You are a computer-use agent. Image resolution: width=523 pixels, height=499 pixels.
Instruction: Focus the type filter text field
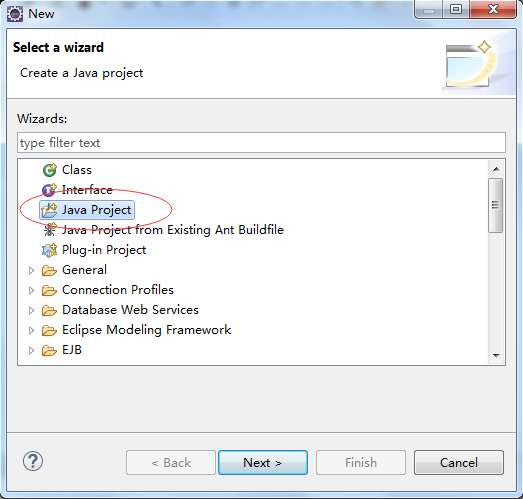point(261,143)
